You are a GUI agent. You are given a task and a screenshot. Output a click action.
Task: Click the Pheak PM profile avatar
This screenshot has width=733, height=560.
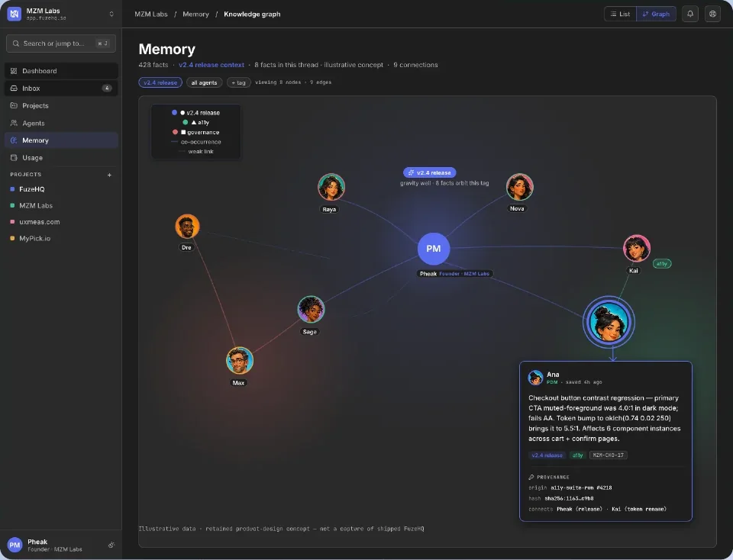click(15, 545)
